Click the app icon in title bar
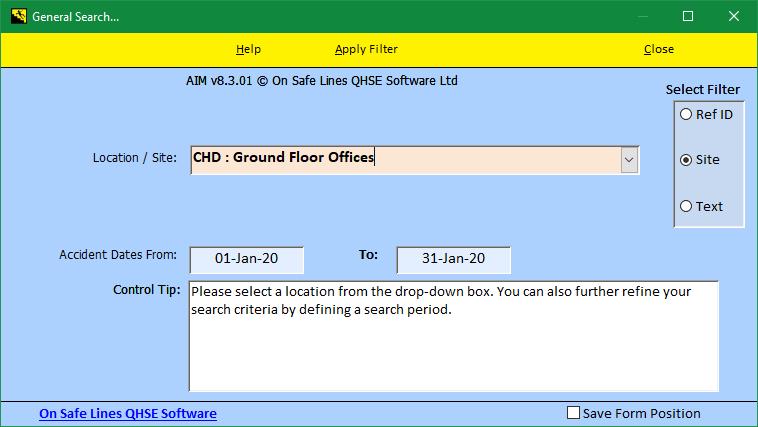Screen dimensions: 758x427 [x=19, y=16]
